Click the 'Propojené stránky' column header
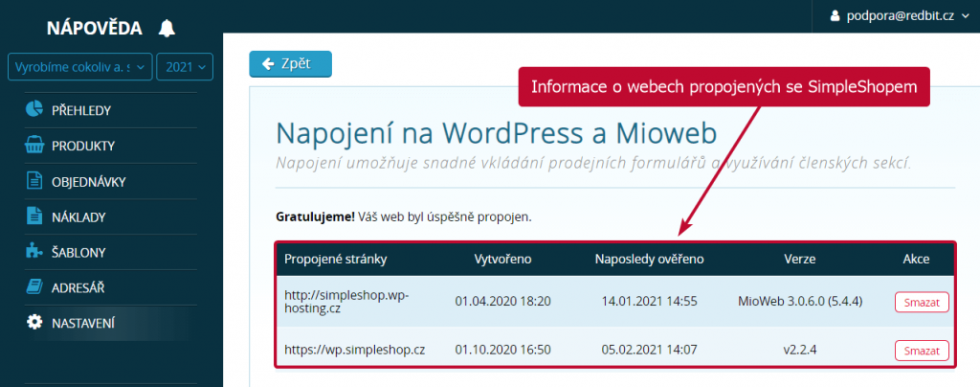 336,260
